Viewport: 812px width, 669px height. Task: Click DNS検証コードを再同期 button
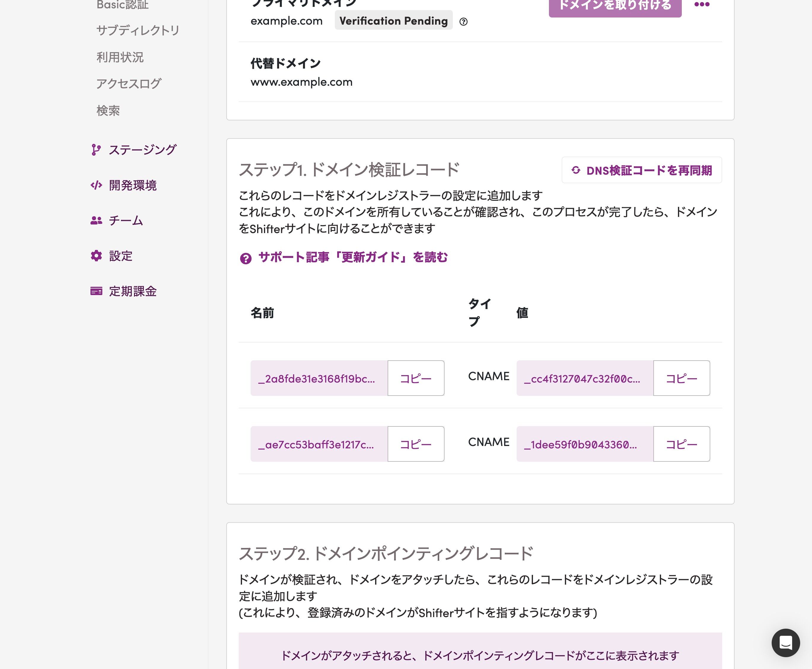pyautogui.click(x=642, y=170)
